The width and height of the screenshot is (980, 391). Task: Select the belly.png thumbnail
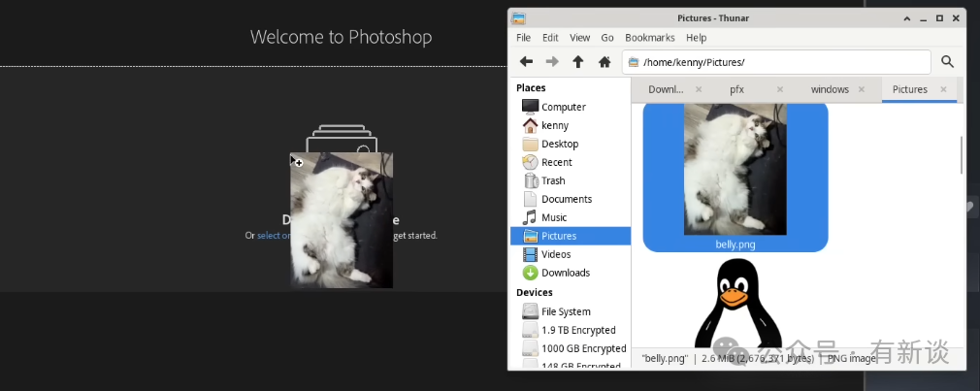click(x=735, y=170)
